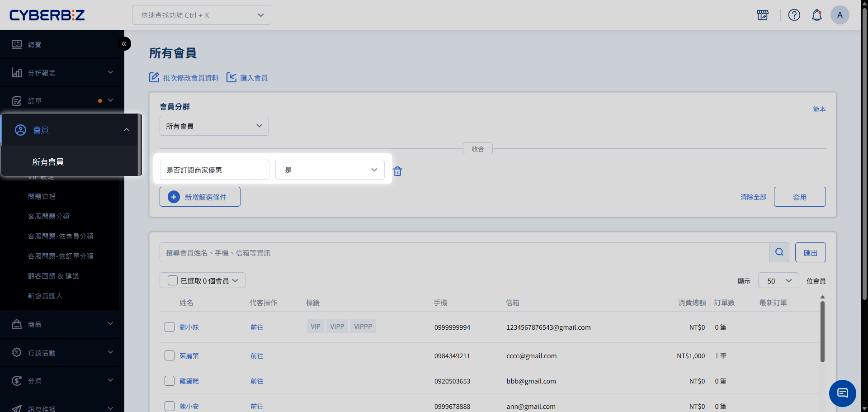Viewport: 868px width, 412px height.
Task: Open the help question mark icon
Action: [x=794, y=15]
